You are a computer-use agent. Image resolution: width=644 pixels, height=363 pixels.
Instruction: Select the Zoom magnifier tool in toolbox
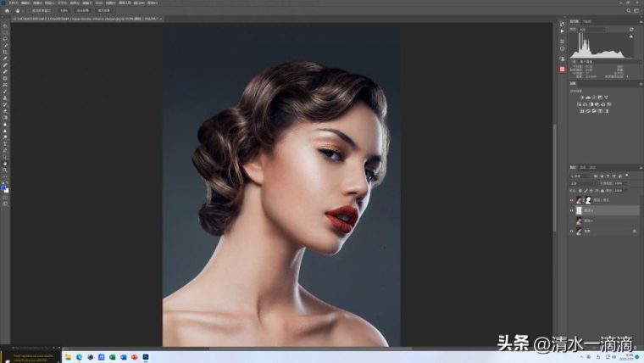click(x=5, y=170)
